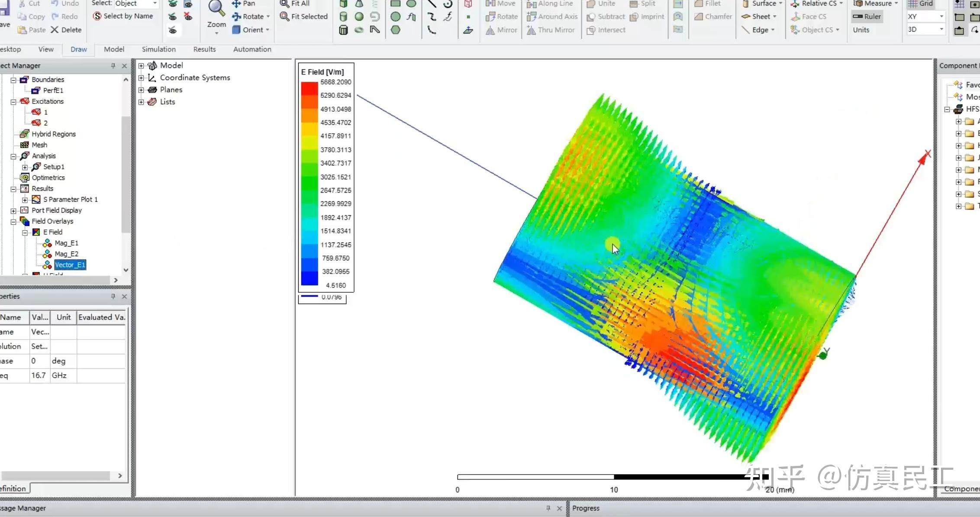
Task: Open the Automation ribbon tab
Action: pyautogui.click(x=252, y=49)
